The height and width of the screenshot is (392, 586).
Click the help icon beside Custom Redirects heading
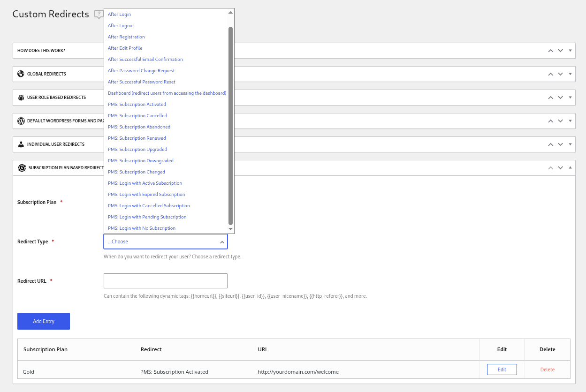99,14
